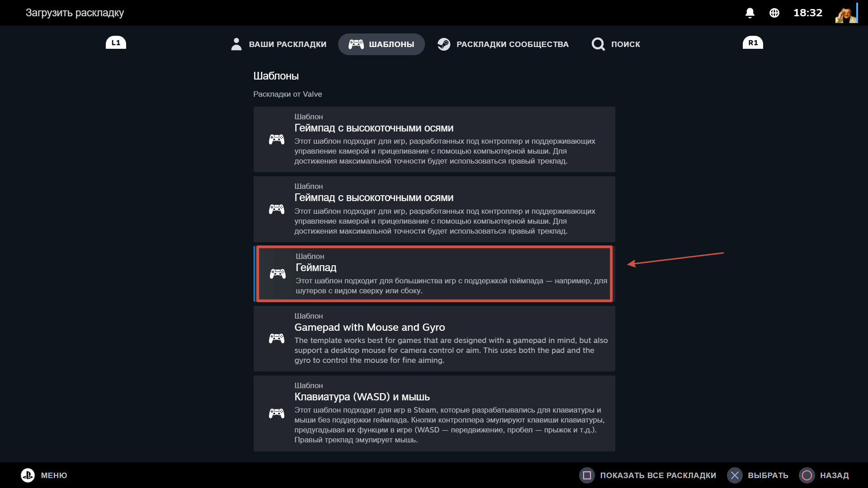Select the Шаблоны tab
This screenshot has height=488, width=868.
point(381,44)
